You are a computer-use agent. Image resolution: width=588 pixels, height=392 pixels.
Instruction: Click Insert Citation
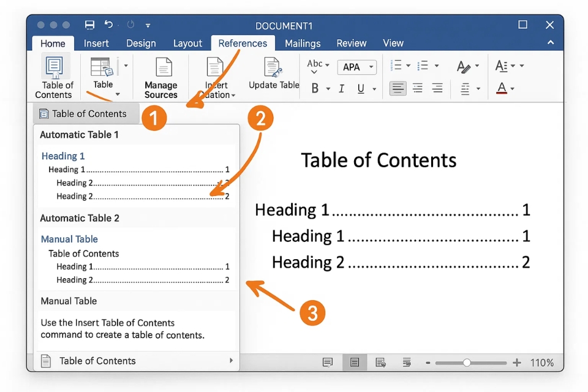(x=216, y=75)
